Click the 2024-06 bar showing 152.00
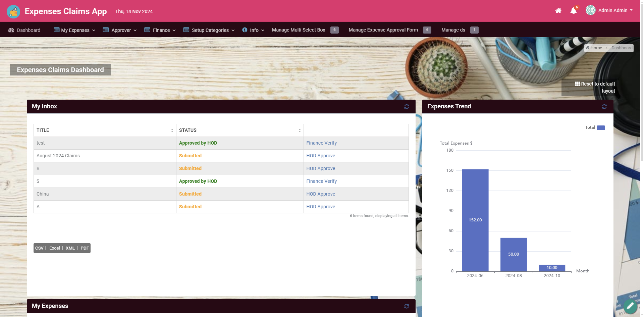Viewport: 644px width, 317px height. (x=475, y=220)
